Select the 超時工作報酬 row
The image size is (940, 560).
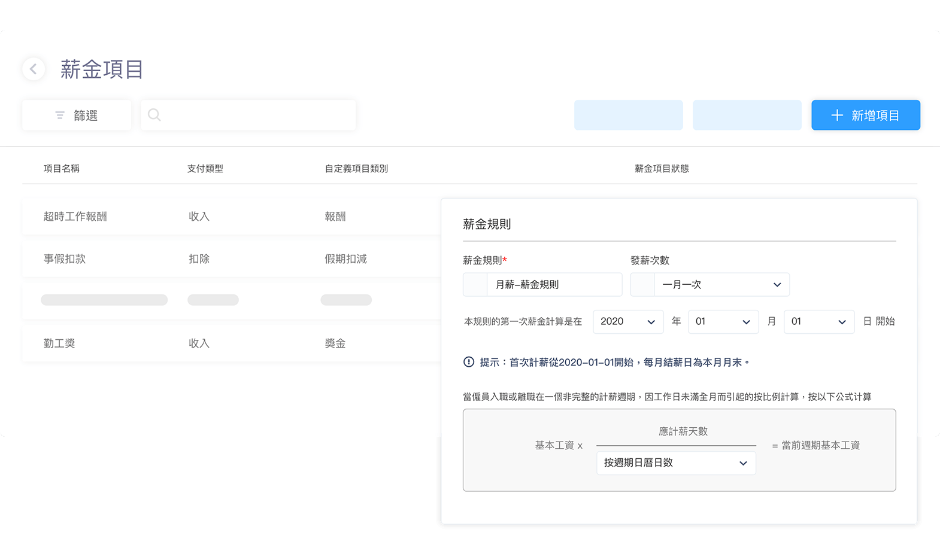(x=232, y=217)
